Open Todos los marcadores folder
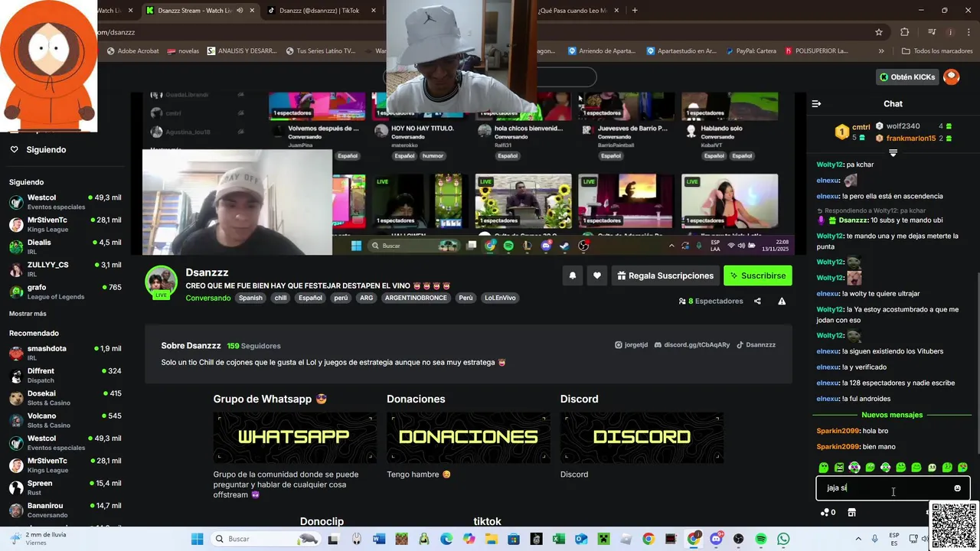Image resolution: width=980 pixels, height=551 pixels. point(937,51)
